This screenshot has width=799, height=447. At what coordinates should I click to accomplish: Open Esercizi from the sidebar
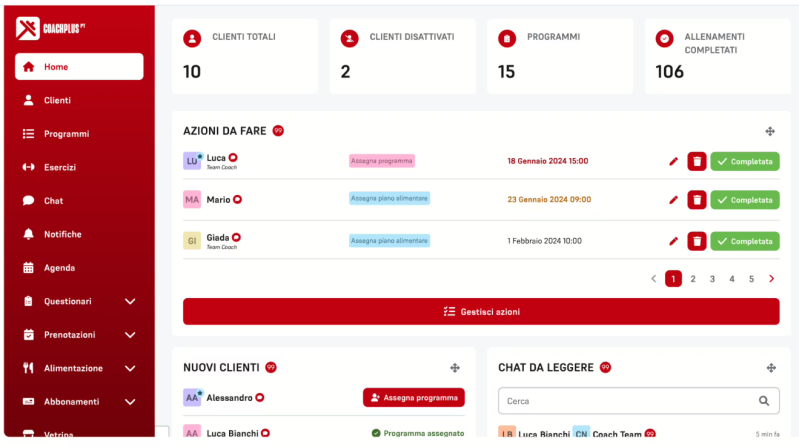click(x=59, y=167)
